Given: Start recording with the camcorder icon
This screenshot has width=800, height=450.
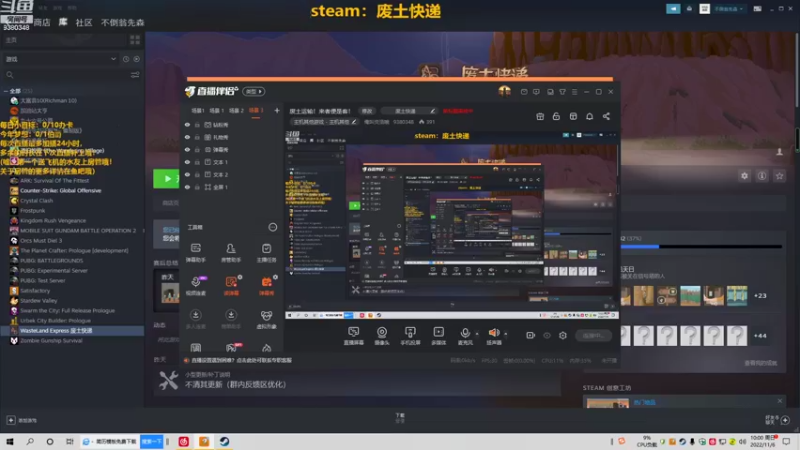Looking at the screenshot, I should (531, 335).
